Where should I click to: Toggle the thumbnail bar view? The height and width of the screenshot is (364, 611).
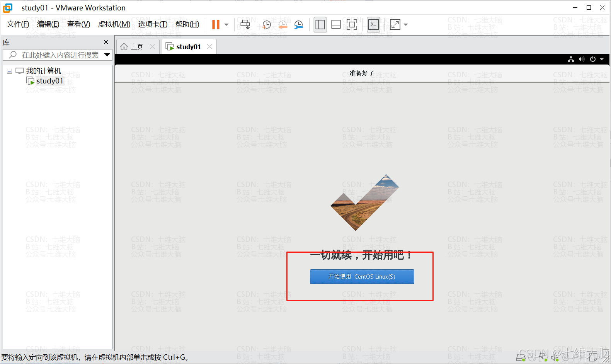336,25
